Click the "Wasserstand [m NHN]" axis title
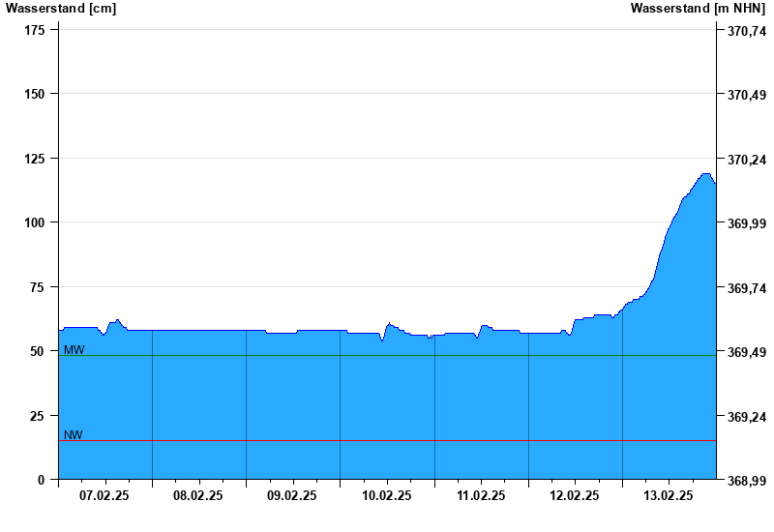 (x=698, y=8)
